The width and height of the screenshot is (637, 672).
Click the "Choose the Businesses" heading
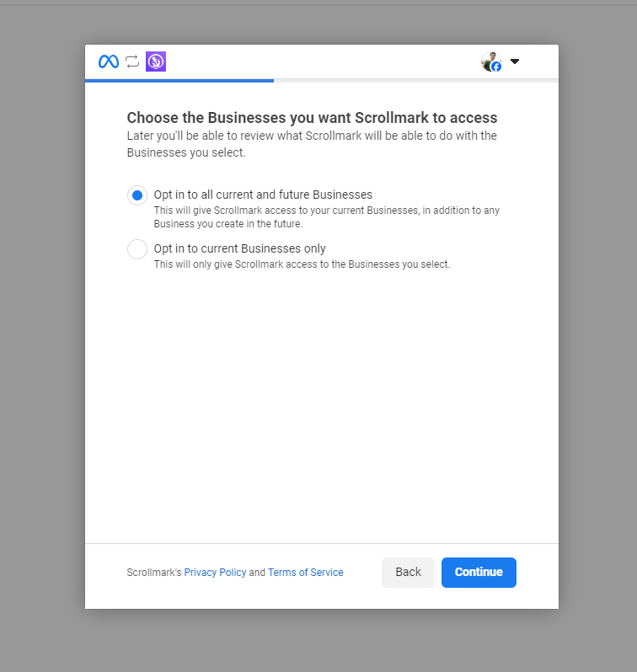point(312,118)
